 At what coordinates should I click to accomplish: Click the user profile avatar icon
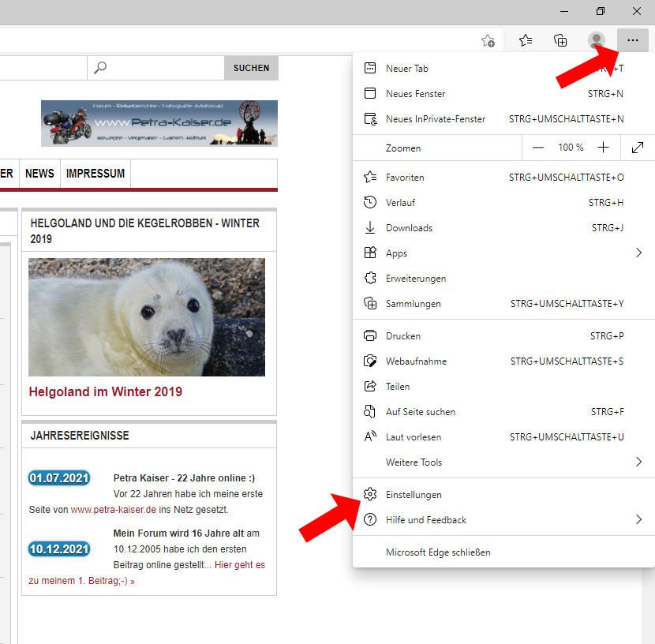pyautogui.click(x=597, y=40)
